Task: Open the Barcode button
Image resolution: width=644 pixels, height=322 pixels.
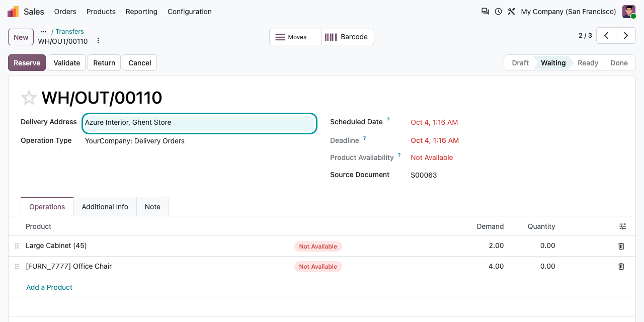Action: click(348, 37)
